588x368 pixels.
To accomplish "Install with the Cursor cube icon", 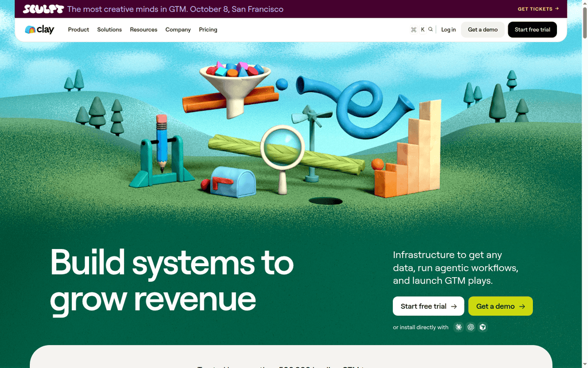I will click(x=482, y=327).
